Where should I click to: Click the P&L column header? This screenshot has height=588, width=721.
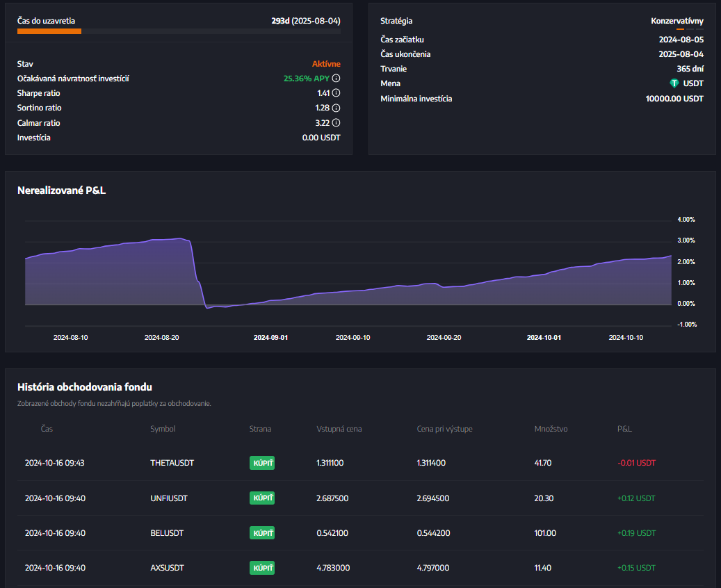[624, 429]
